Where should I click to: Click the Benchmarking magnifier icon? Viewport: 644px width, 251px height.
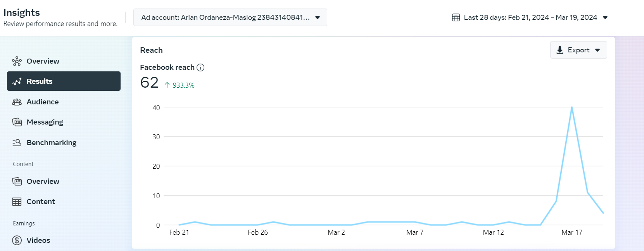17,142
